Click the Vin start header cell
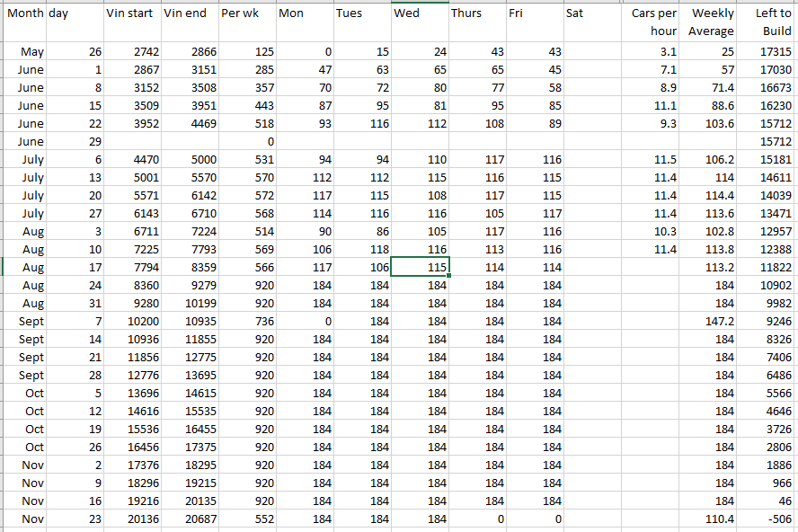The width and height of the screenshot is (798, 532). [131, 14]
